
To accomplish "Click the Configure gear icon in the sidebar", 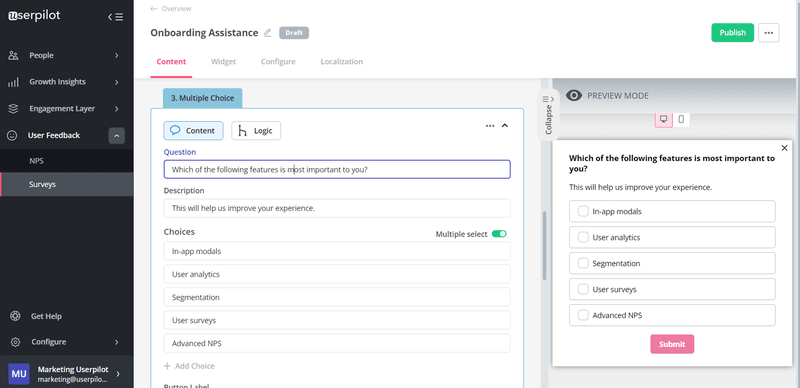I will (15, 342).
